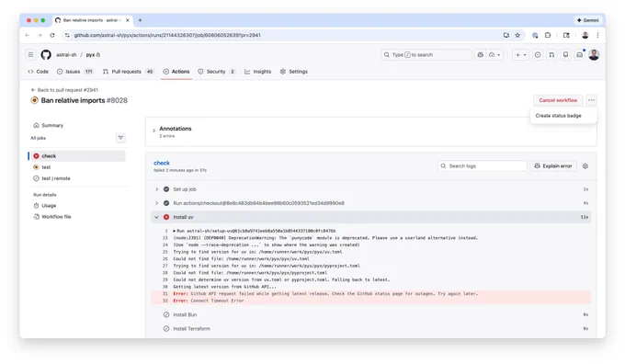Click the filter jobs icon button
Screen dimensions: 625x364
(x=120, y=138)
